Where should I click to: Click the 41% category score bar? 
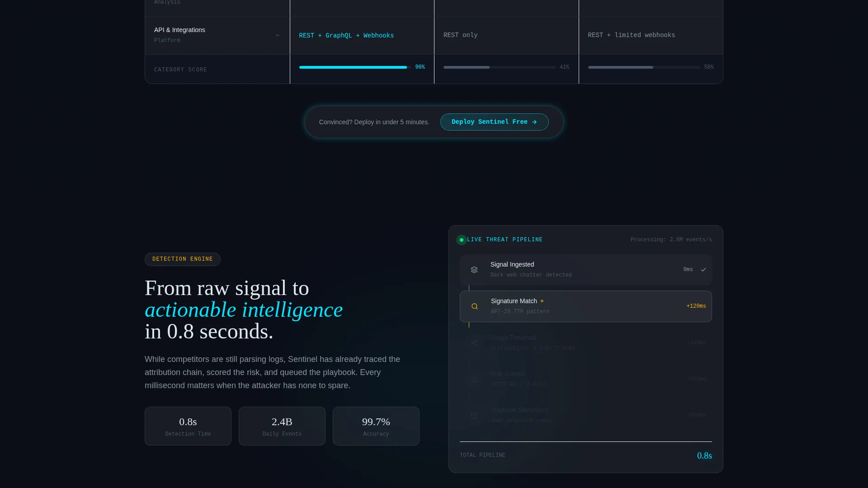point(500,67)
